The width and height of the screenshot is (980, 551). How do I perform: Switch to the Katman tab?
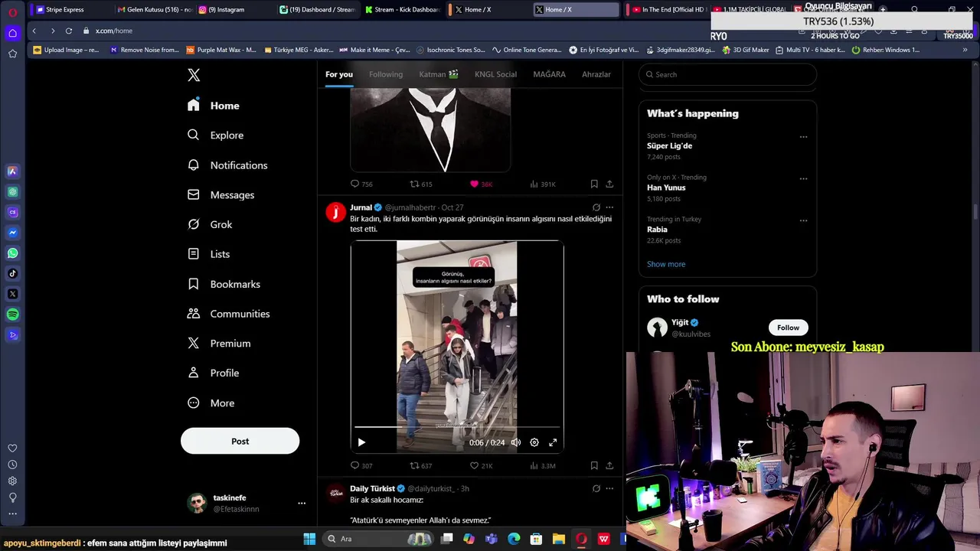click(x=439, y=74)
